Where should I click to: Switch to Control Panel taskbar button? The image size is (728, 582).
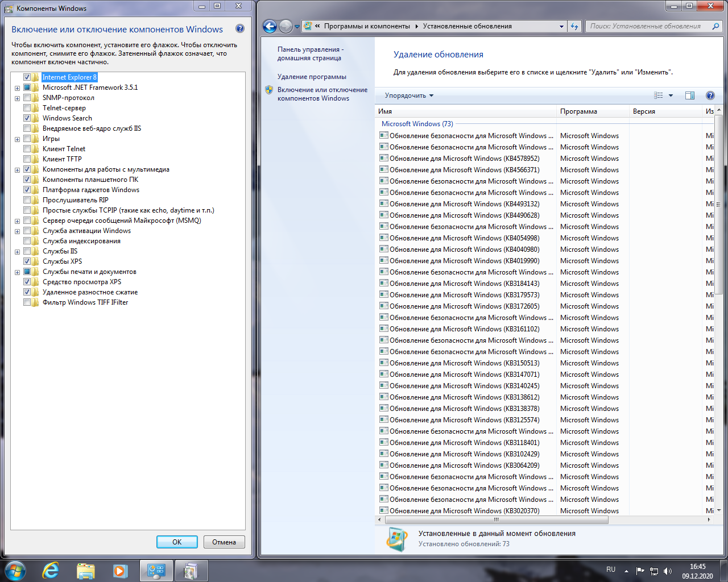point(156,571)
